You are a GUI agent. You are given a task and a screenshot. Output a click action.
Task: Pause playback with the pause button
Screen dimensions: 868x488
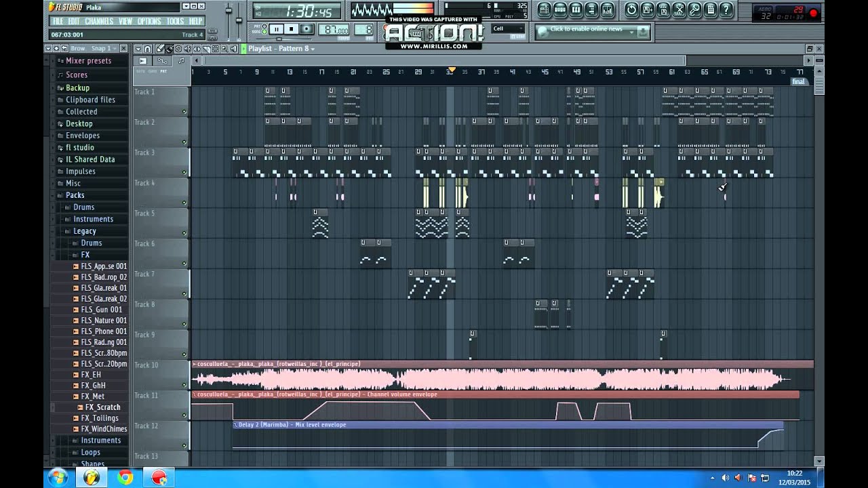click(277, 29)
